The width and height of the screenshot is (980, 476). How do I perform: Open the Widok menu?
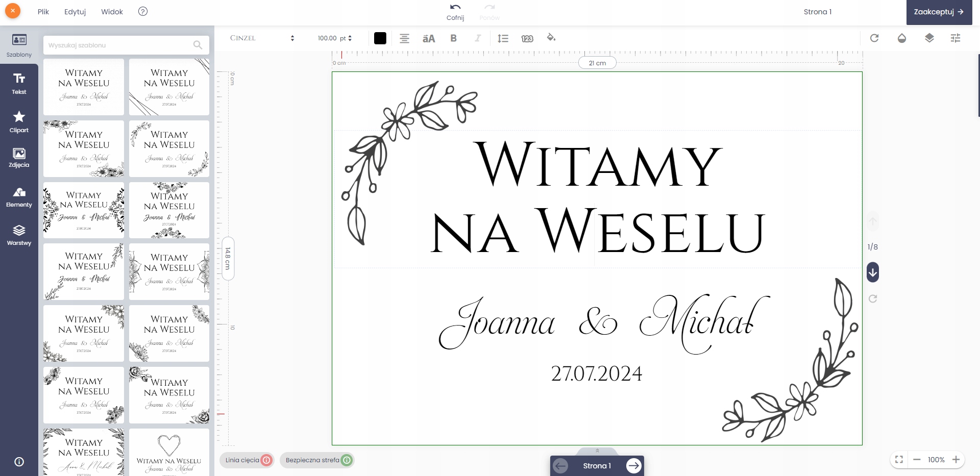(112, 12)
